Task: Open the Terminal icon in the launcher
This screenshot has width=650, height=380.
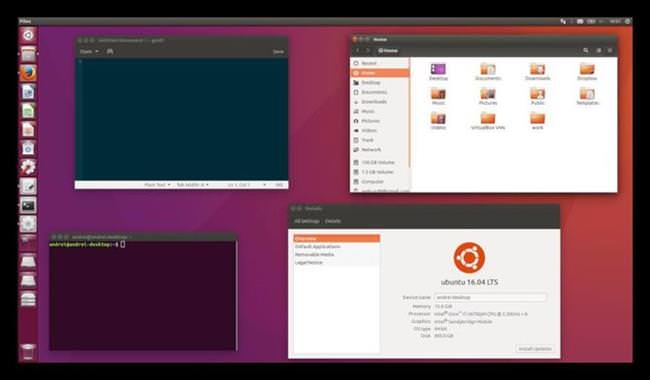Action: coord(28,205)
